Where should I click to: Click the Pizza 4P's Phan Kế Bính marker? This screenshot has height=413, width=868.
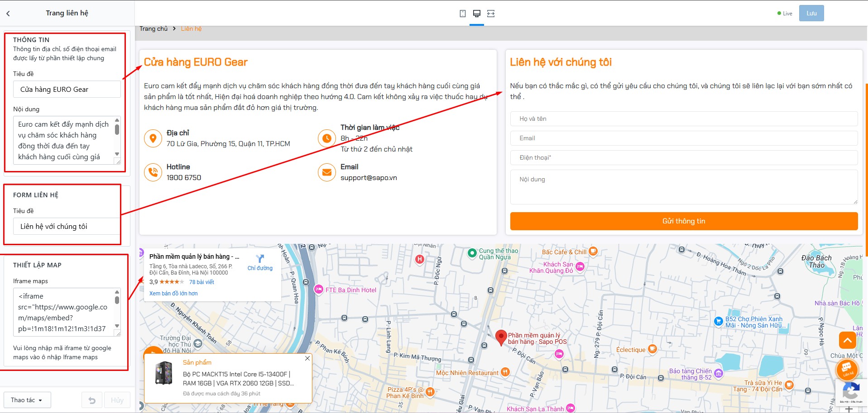(430, 392)
